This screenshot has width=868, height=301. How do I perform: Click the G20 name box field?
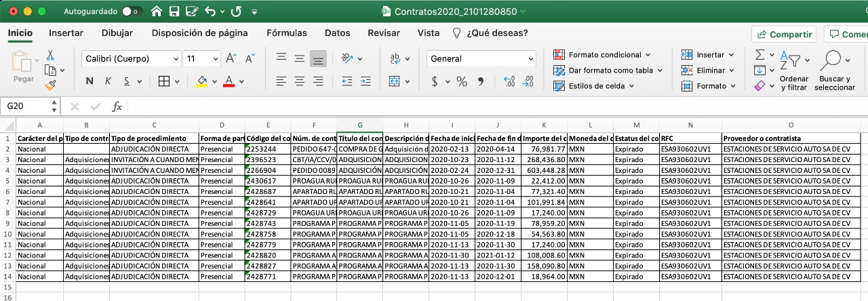coord(26,106)
